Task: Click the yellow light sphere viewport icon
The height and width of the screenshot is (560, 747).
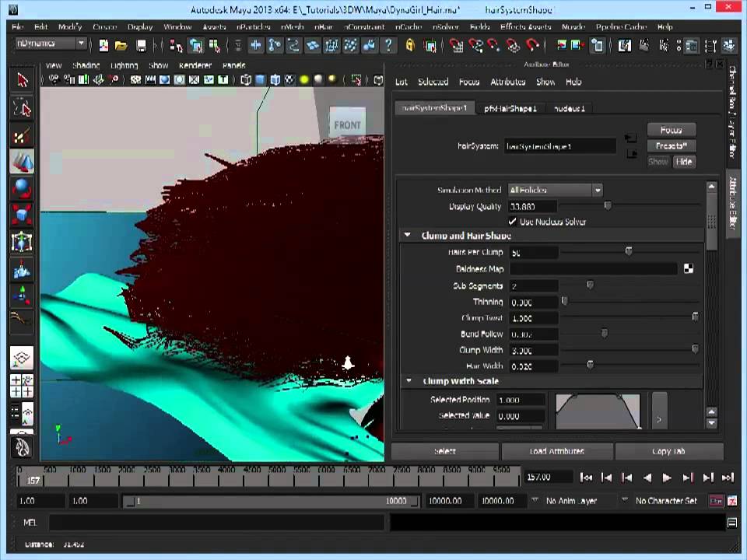Action: [304, 80]
